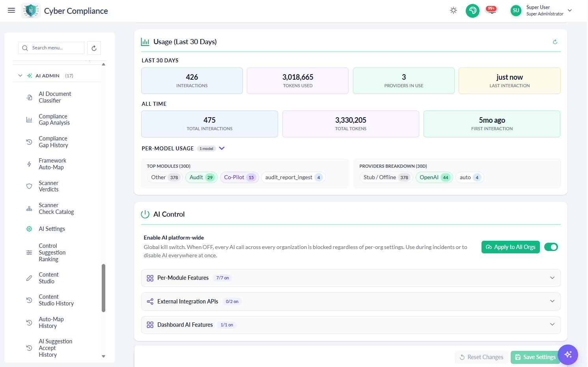Click the Co-Pilot 15 module chip

click(x=239, y=178)
